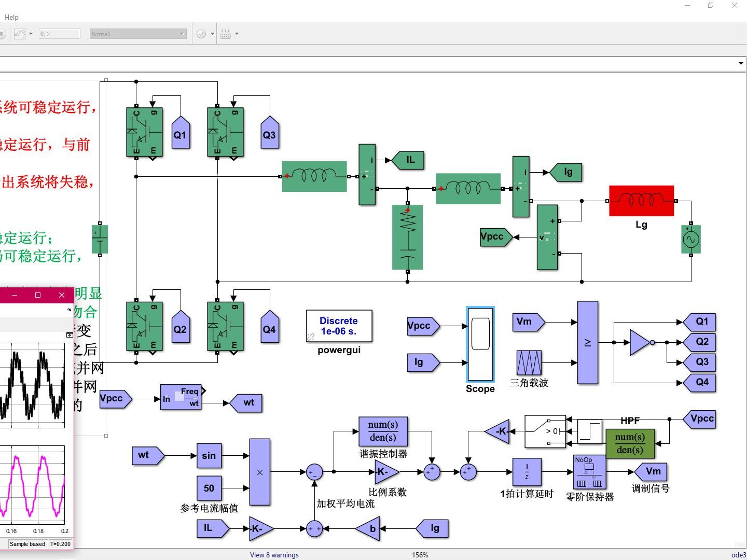Click the switch block near HPF
Viewport: 747px width, 560px height.
click(545, 431)
